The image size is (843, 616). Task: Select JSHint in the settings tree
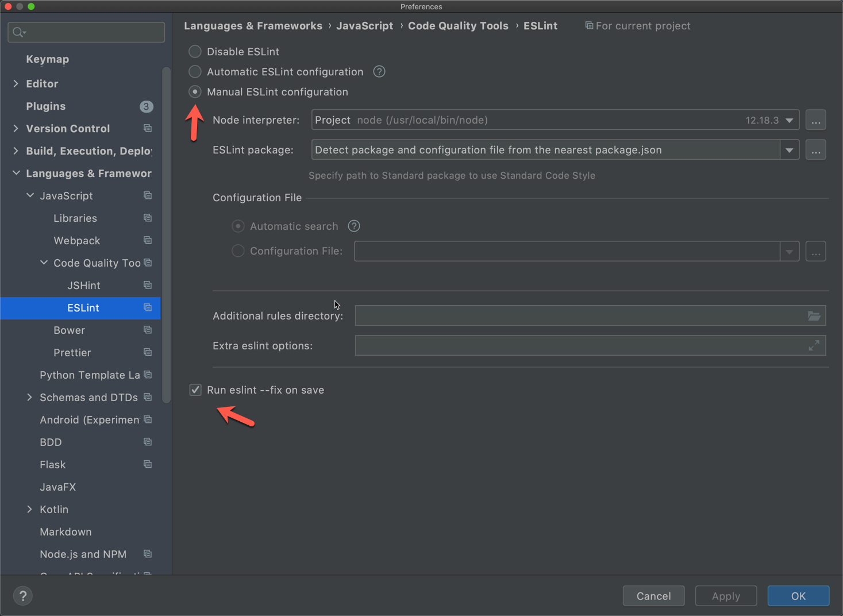click(84, 286)
